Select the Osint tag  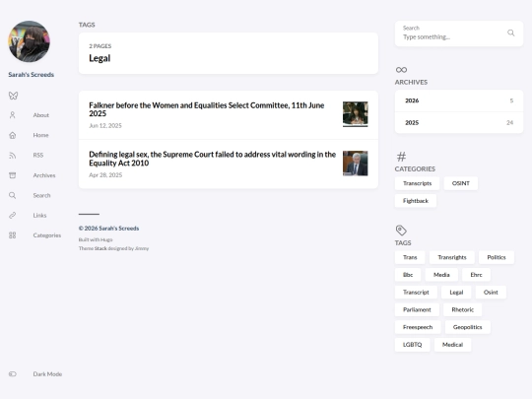point(491,293)
